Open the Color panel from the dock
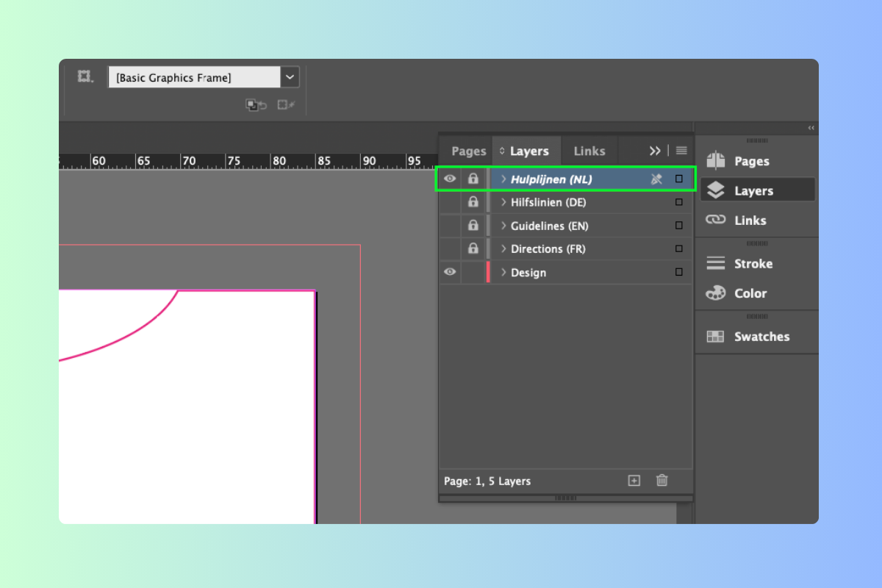 click(x=758, y=293)
